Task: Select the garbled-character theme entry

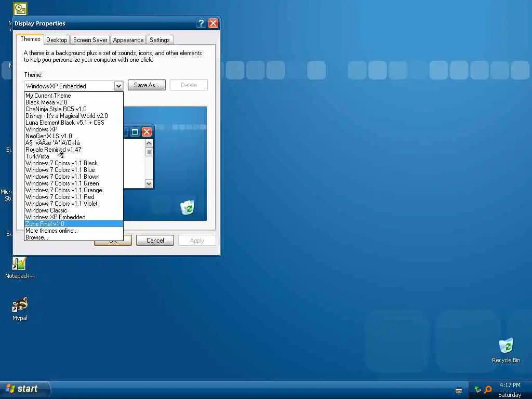Action: point(74,143)
